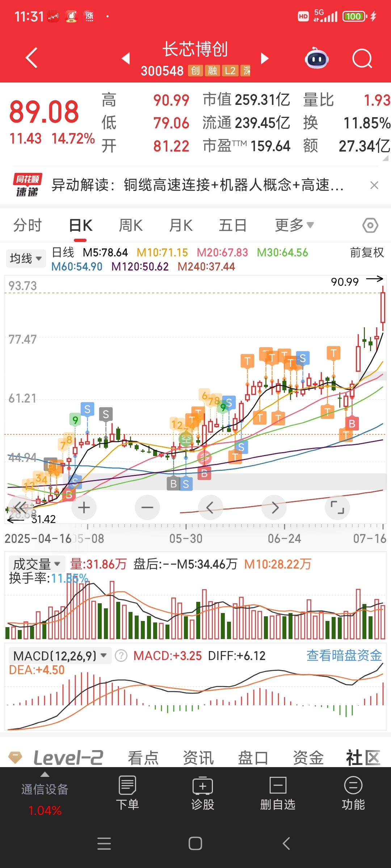
Task: Tap the 05-30 date axis label
Action: [186, 539]
